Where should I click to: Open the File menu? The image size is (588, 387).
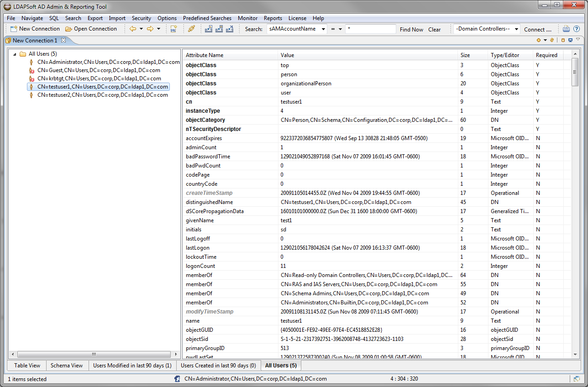pyautogui.click(x=11, y=18)
